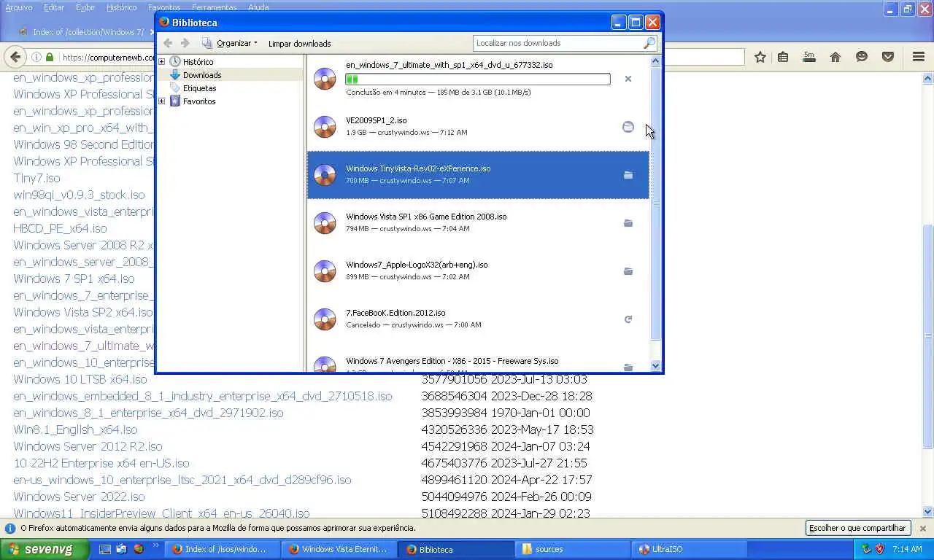This screenshot has height=560, width=934.
Task: Select Downloads in the Biblioteca sidebar
Action: coord(202,75)
